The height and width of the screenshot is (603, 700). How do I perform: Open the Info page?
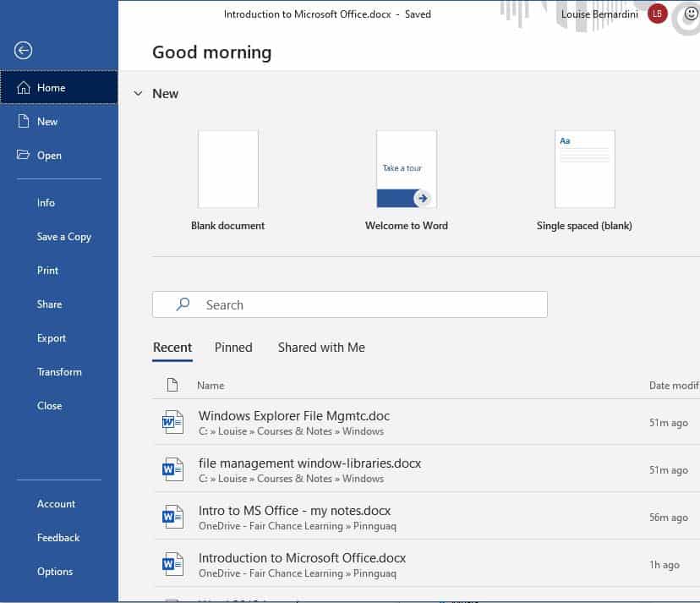(x=46, y=203)
